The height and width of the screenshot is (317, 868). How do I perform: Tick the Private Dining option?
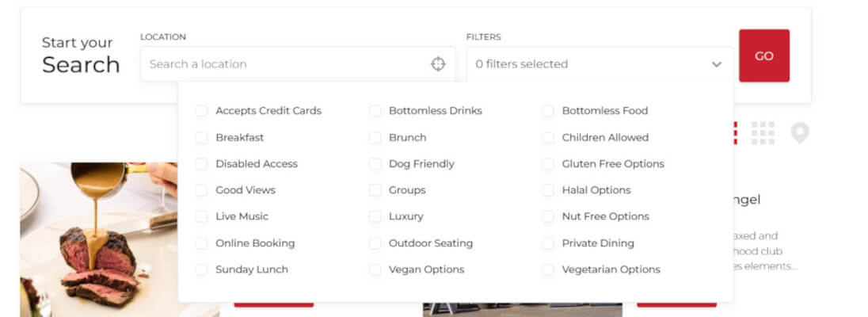pyautogui.click(x=547, y=243)
